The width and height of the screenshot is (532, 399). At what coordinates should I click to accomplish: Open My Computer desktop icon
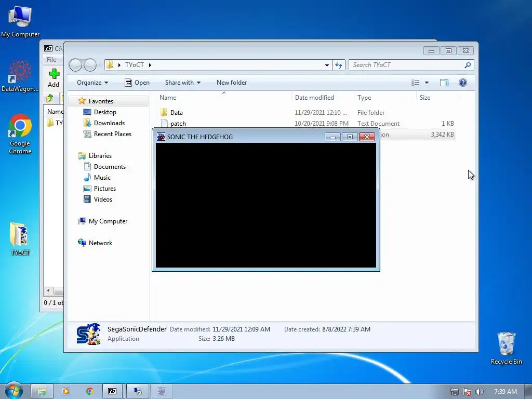coord(20,22)
